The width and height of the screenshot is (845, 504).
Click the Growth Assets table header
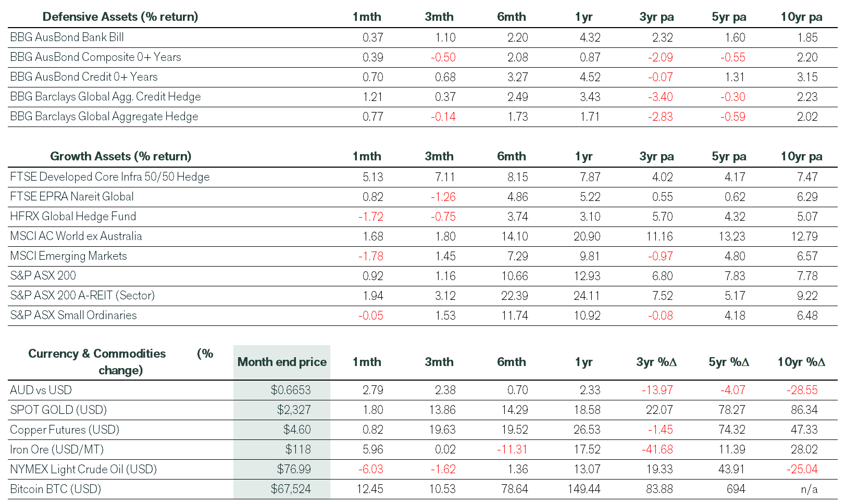tap(120, 156)
